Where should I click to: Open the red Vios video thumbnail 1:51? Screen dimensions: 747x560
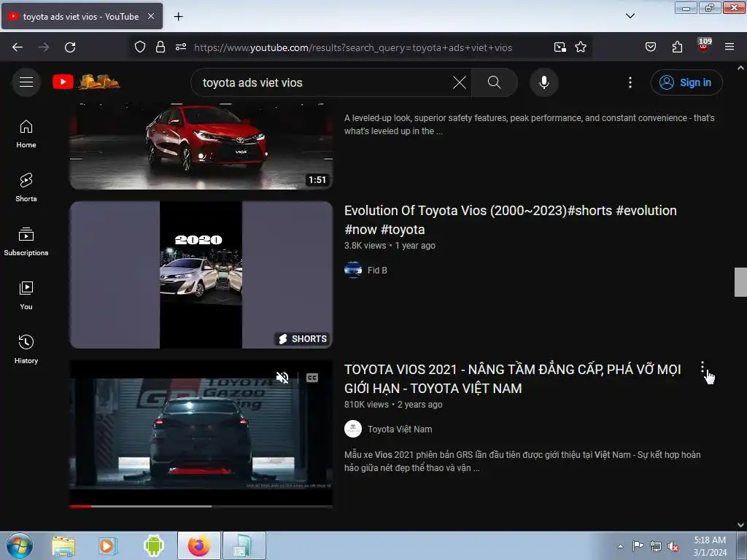[201, 146]
